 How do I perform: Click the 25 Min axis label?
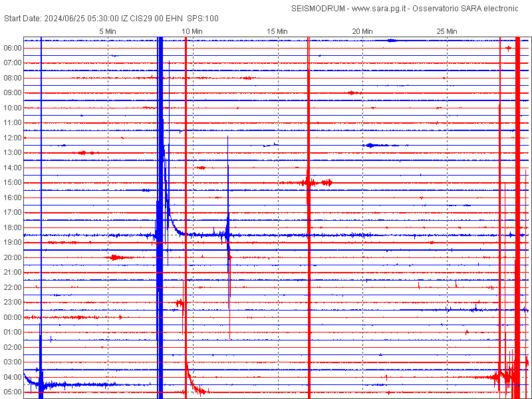point(447,31)
